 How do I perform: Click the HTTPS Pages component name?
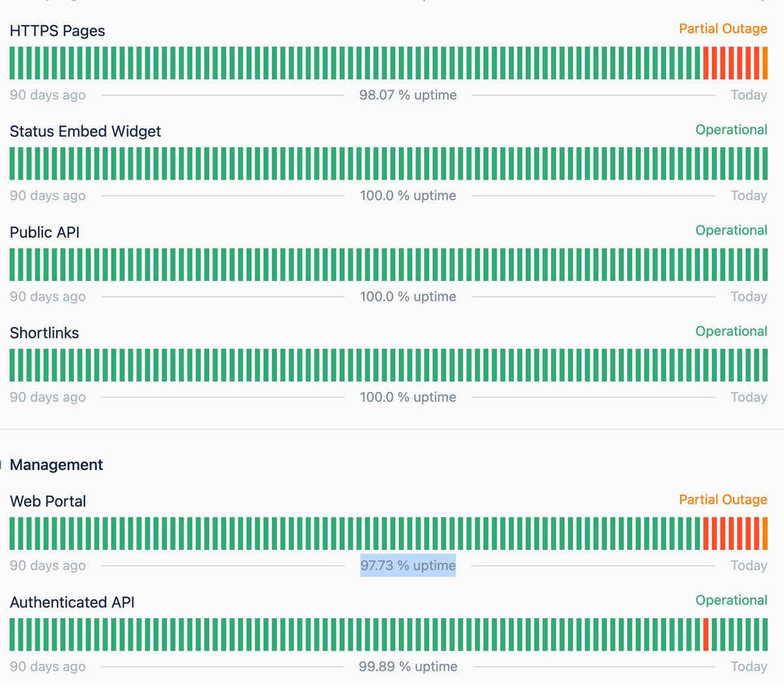pos(57,31)
